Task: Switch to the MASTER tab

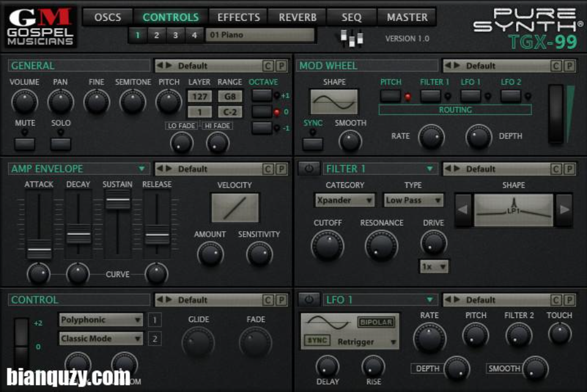Action: pos(407,17)
